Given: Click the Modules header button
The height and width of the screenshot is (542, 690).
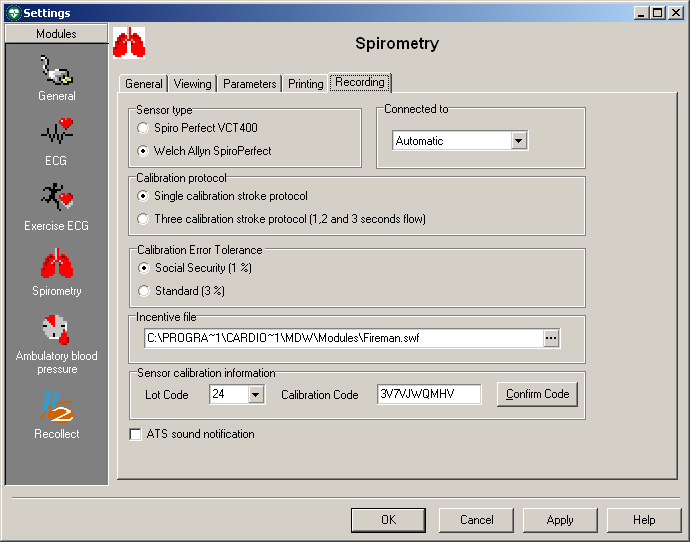Looking at the screenshot, I should coord(56,33).
